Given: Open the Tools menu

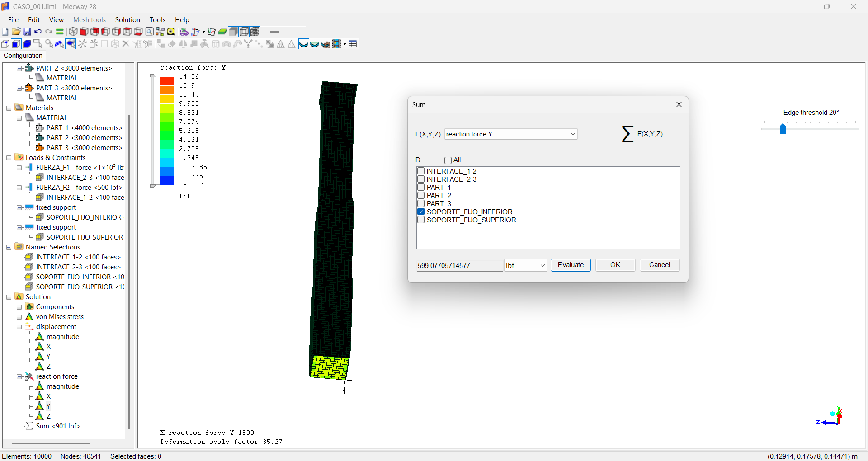Looking at the screenshot, I should pyautogui.click(x=157, y=20).
